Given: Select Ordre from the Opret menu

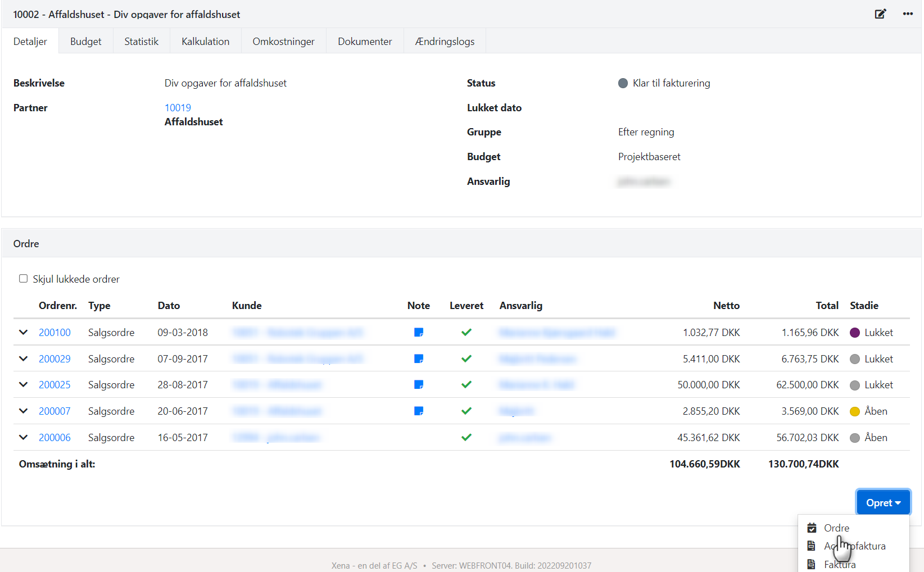Looking at the screenshot, I should coord(836,528).
